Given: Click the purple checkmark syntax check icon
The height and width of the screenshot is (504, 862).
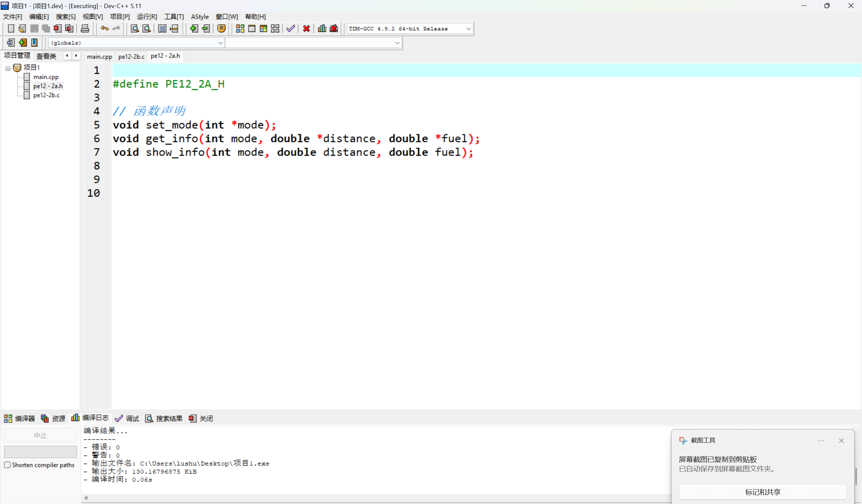Looking at the screenshot, I should point(291,29).
